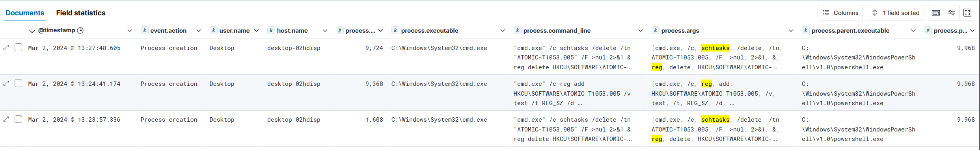This screenshot has height=150, width=980.
Task: Click the process.executable column header
Action: (430, 31)
